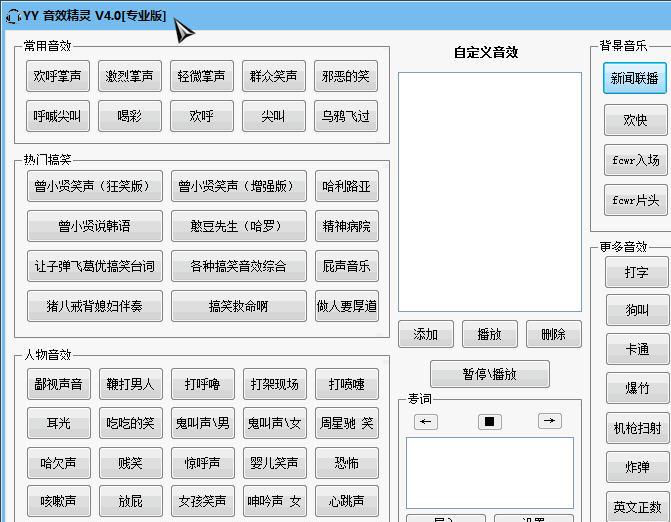
Task: Play the 邪恶的笑 effect
Action: (x=346, y=76)
